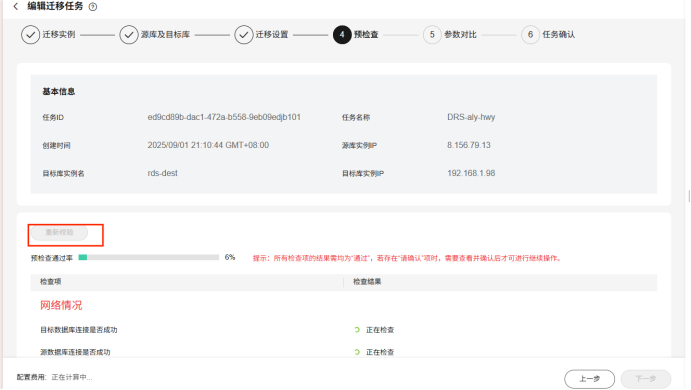The width and height of the screenshot is (691, 390).
Task: Select the 迁移设置 step checkmark circle
Action: (244, 34)
